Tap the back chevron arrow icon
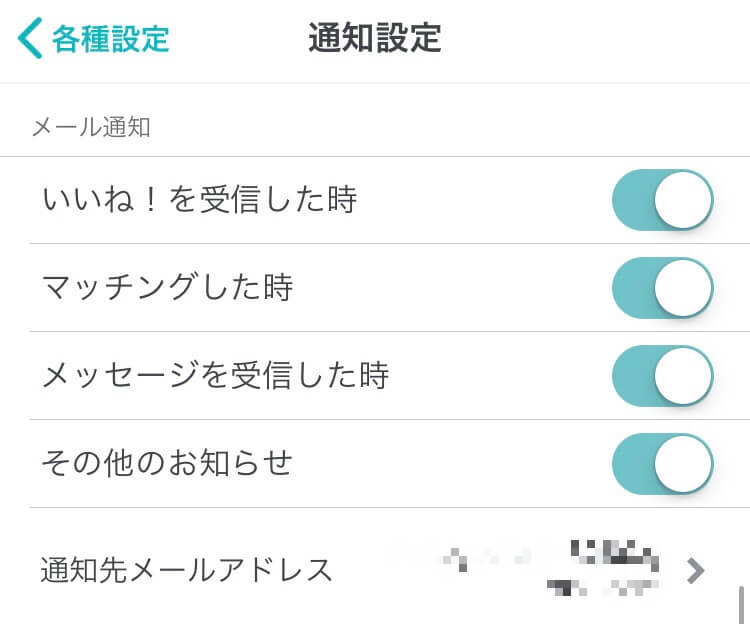750x624 pixels. (30, 39)
